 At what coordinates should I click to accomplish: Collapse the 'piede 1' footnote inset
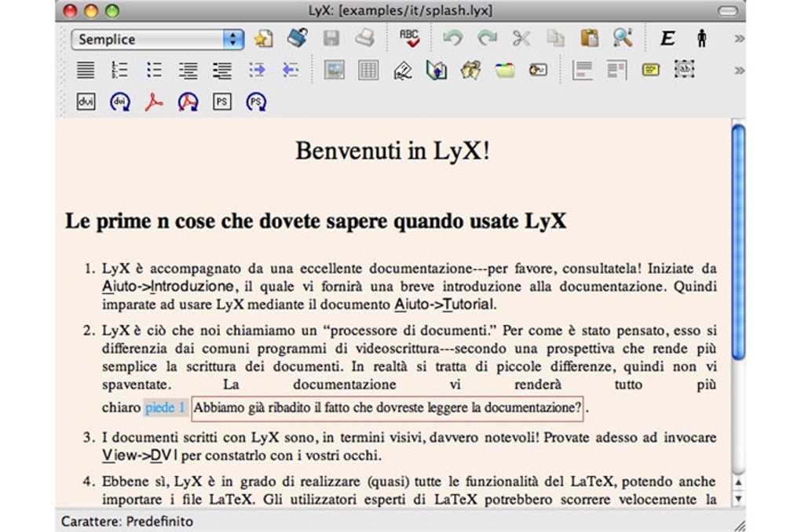pyautogui.click(x=166, y=407)
